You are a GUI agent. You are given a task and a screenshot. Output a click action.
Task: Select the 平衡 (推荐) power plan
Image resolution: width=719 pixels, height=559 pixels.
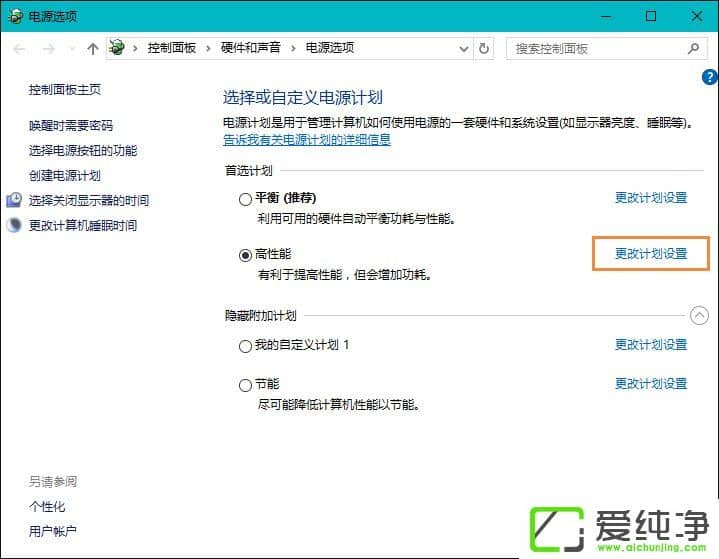[x=245, y=199]
